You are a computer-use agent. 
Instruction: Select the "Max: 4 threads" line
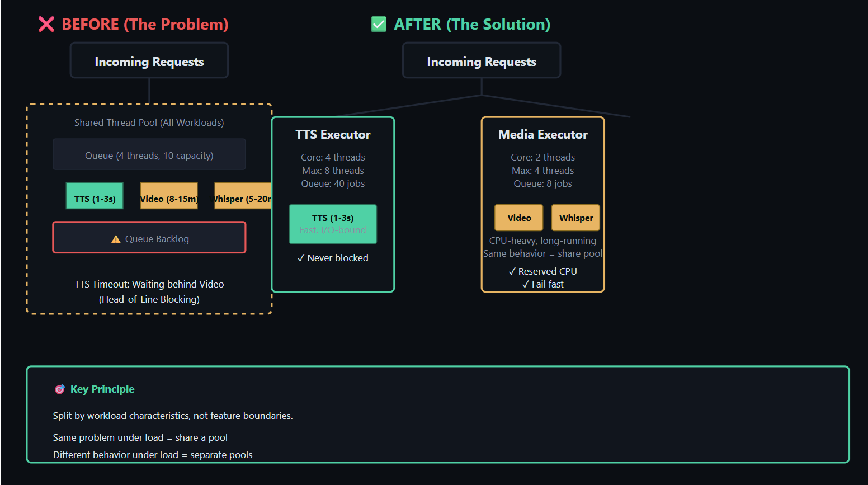coord(543,171)
